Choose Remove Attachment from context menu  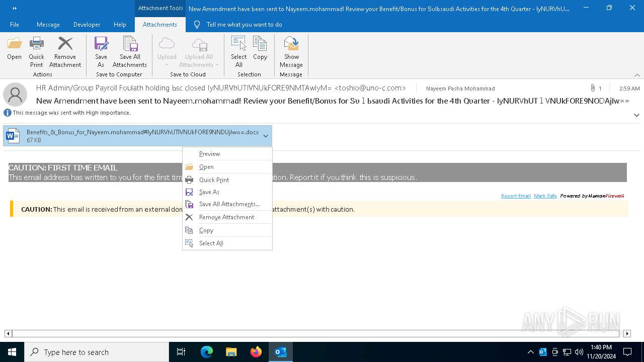pos(227,217)
